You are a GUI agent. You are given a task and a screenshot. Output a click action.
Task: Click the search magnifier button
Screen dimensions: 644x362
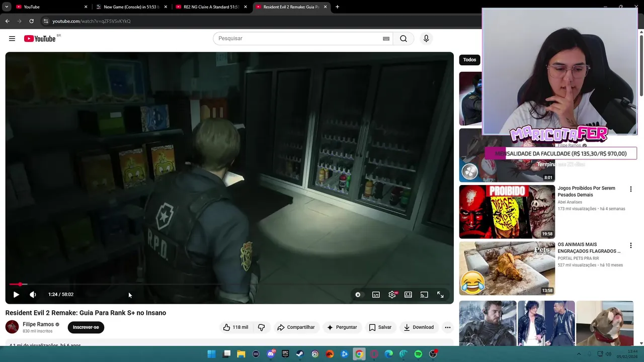tap(404, 39)
